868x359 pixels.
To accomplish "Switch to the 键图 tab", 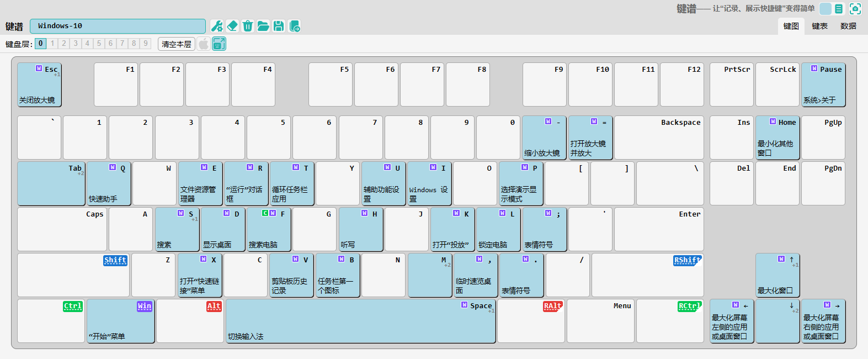I will pos(791,26).
